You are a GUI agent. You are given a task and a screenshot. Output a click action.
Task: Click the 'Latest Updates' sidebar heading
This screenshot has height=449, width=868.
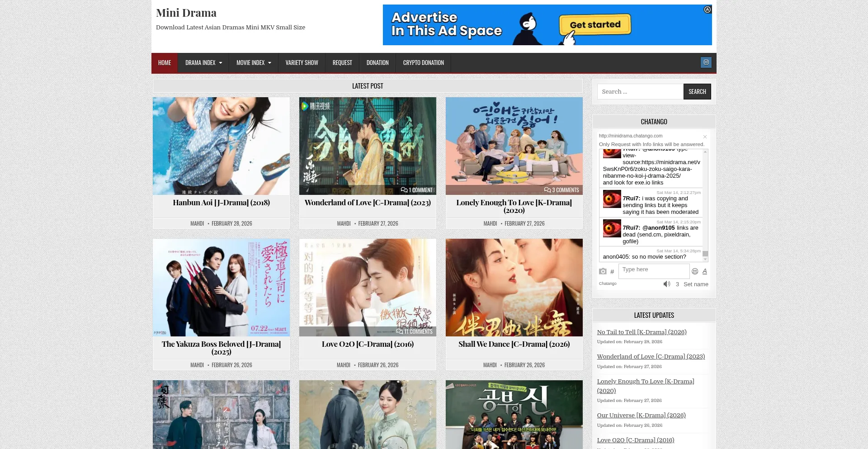click(x=654, y=315)
